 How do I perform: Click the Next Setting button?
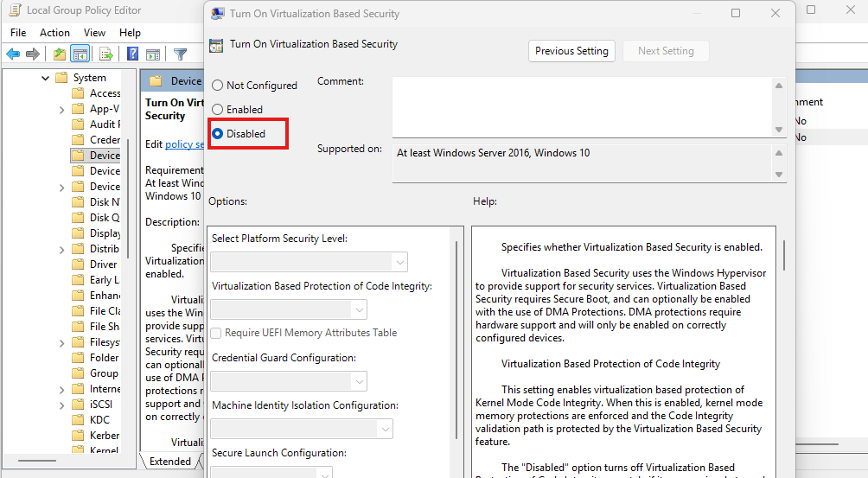pyautogui.click(x=666, y=51)
